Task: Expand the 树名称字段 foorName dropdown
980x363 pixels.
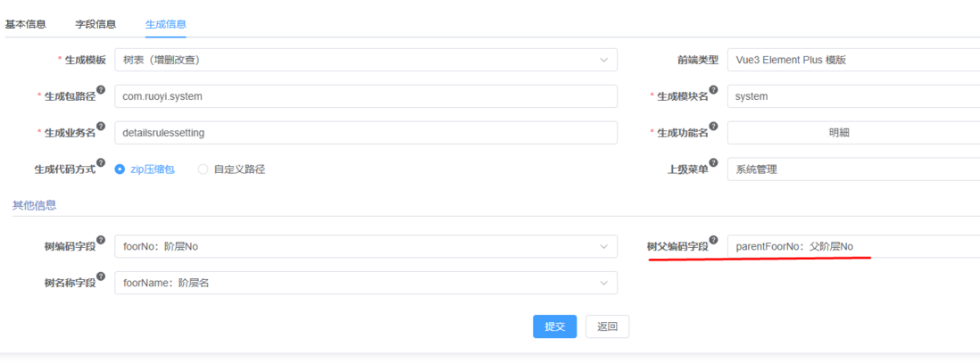Action: pos(366,283)
